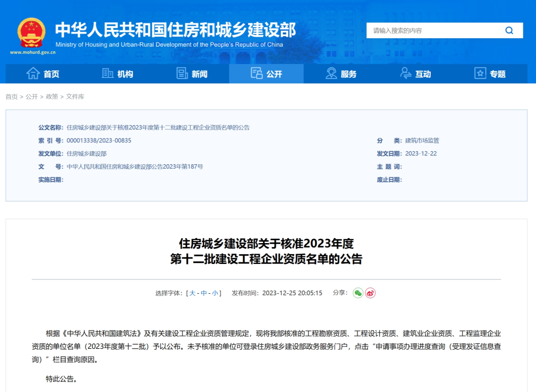Click the 废止日期 label
Image resolution: width=536 pixels, height=392 pixels.
(x=390, y=180)
